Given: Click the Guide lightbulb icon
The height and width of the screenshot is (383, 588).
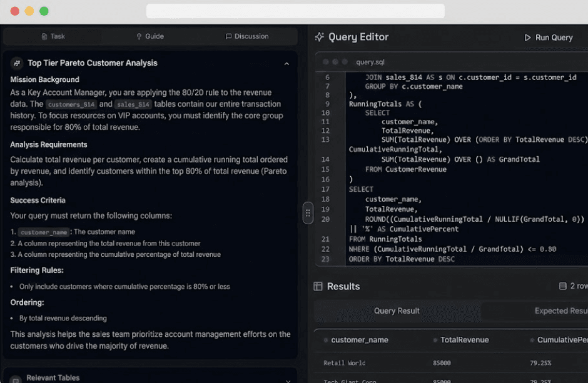Looking at the screenshot, I should 137,36.
